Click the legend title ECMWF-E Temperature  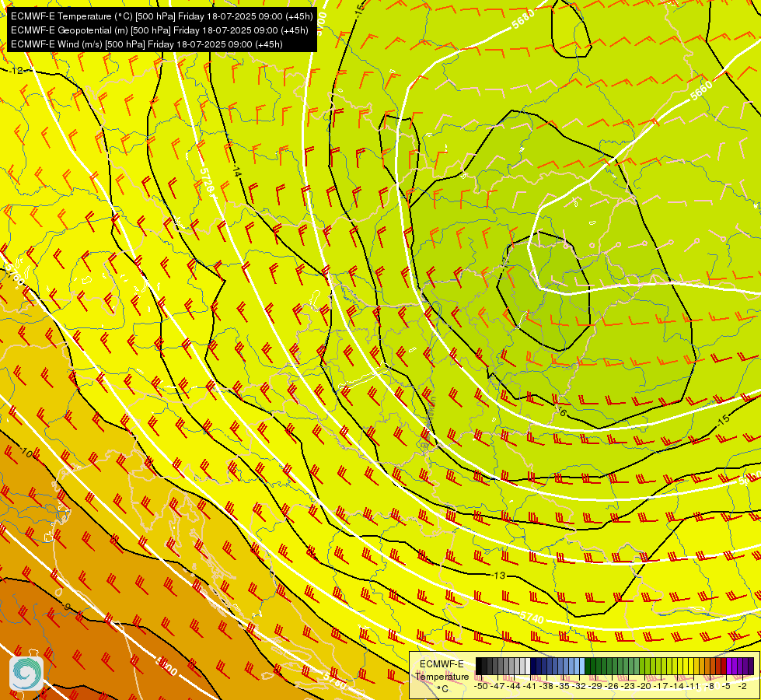tap(442, 670)
